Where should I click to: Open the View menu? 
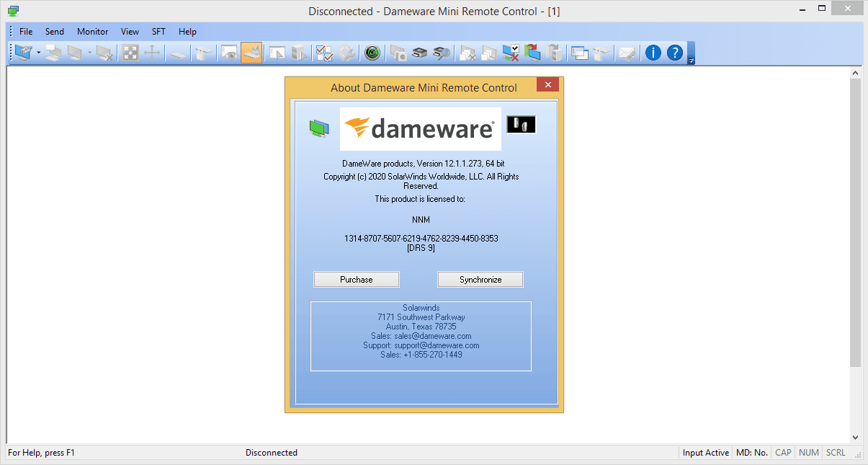tap(130, 32)
